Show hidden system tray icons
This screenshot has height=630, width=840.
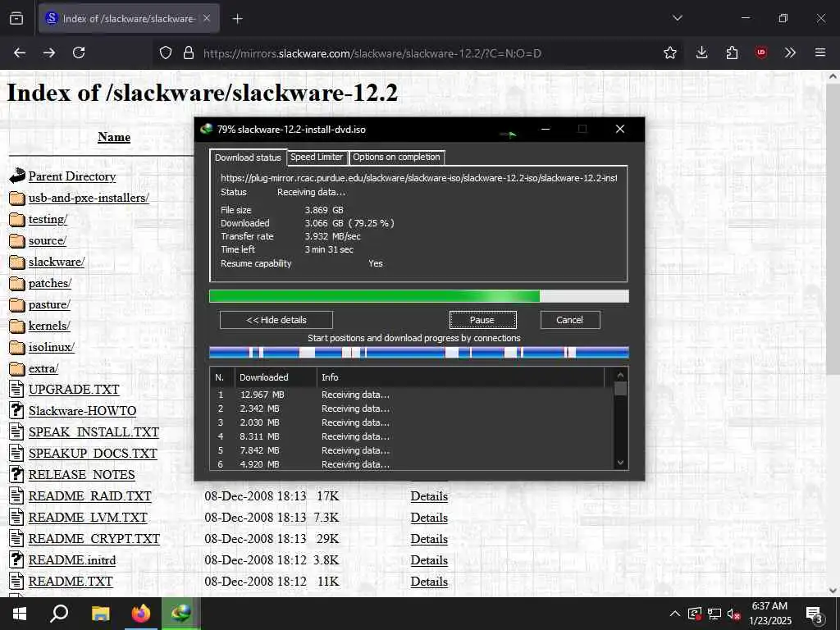tap(675, 614)
